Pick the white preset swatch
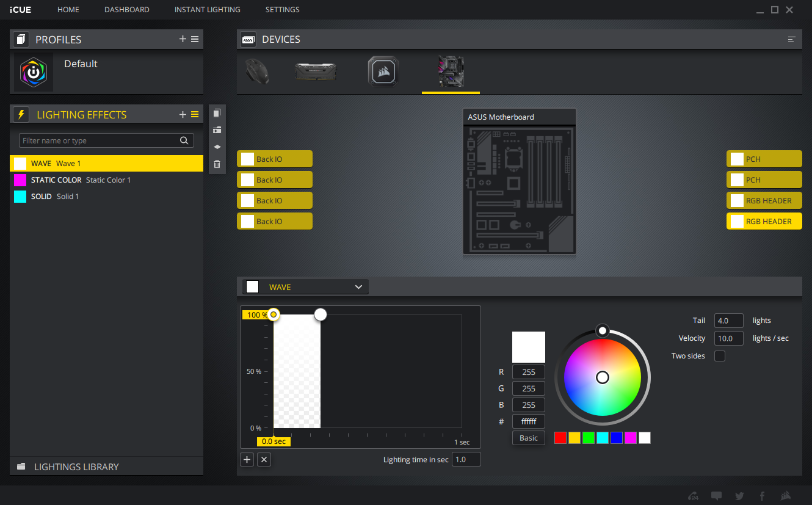 (x=645, y=437)
